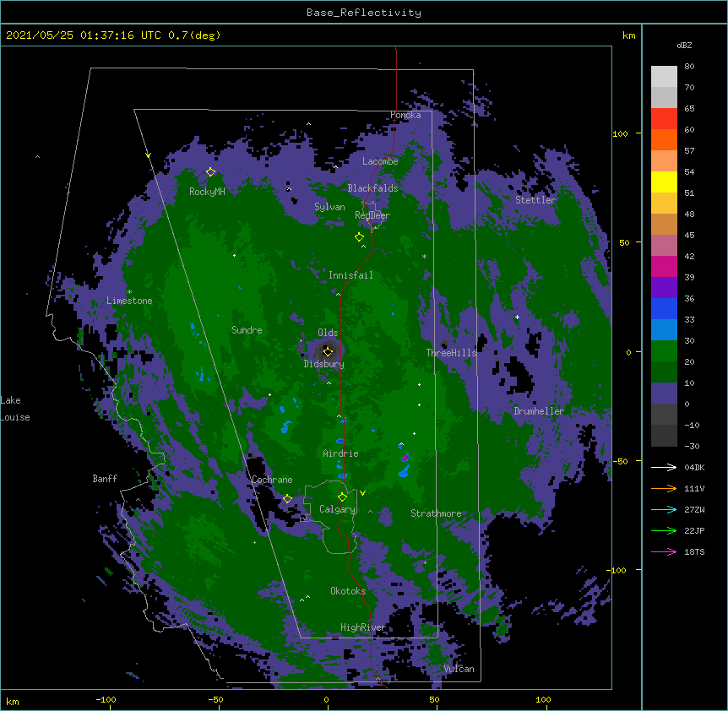
Task: Select the bright green swatch below the 30 dBZ label
Action: [x=664, y=351]
